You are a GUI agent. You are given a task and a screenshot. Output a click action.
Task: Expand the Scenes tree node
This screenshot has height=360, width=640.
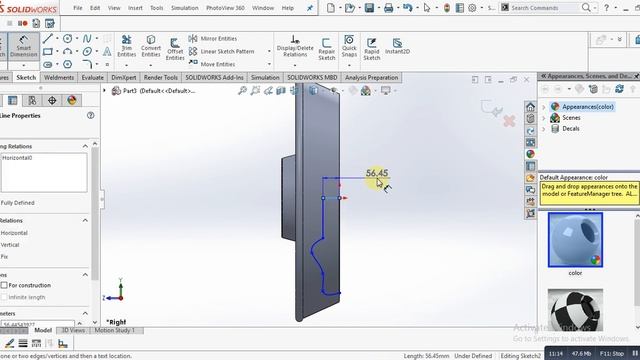[x=543, y=118]
